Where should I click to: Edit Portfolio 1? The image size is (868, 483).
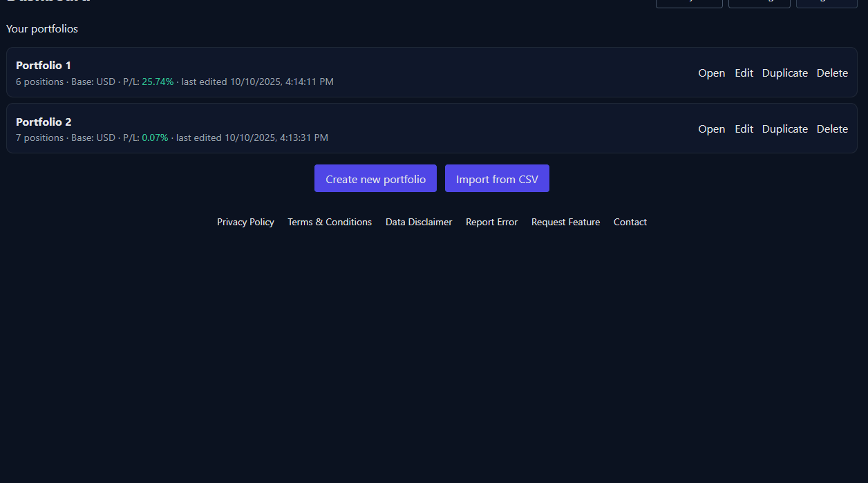744,73
